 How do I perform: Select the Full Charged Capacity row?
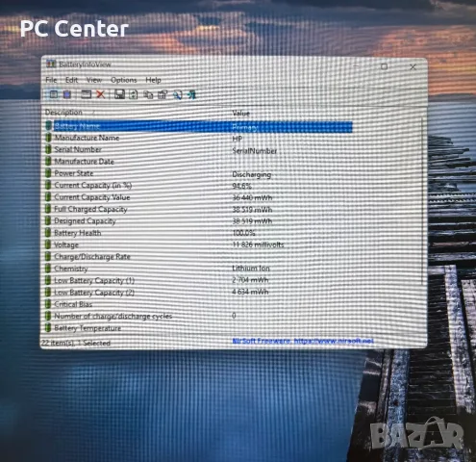(x=199, y=209)
